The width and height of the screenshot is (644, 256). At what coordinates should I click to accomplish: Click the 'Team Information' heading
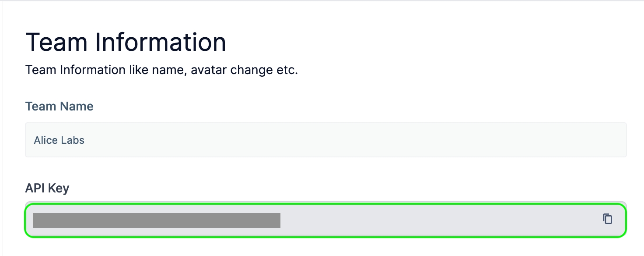(126, 42)
